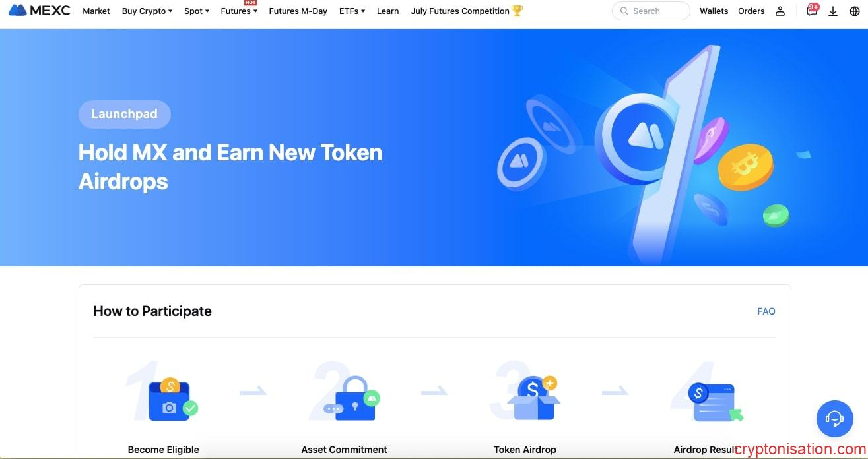Click the trophy icon beside Futures Competition
This screenshot has width=868, height=459.
point(517,11)
